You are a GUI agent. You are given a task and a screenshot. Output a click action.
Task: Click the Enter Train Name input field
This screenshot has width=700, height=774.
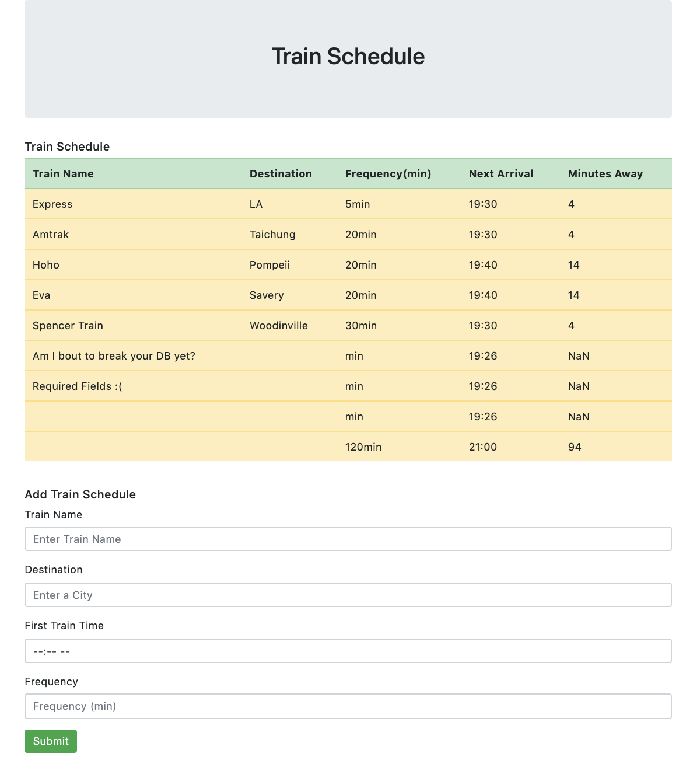pos(348,539)
